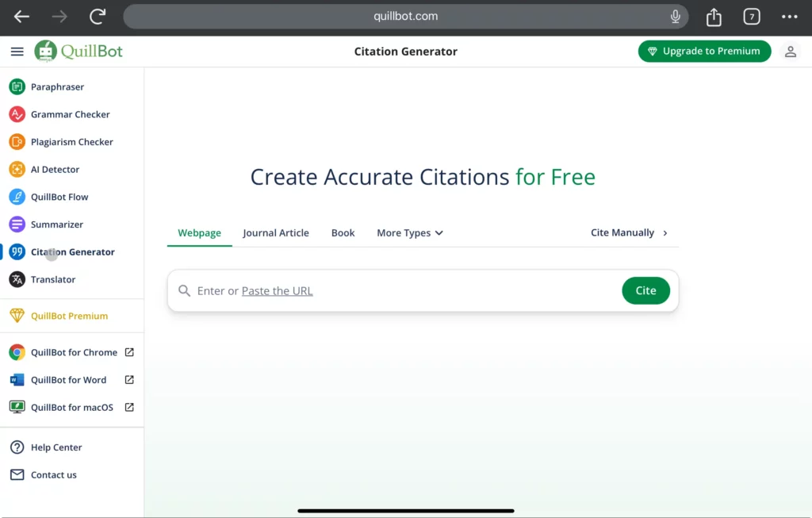This screenshot has width=812, height=518.
Task: Click the macOS monitor icon
Action: pyautogui.click(x=17, y=407)
